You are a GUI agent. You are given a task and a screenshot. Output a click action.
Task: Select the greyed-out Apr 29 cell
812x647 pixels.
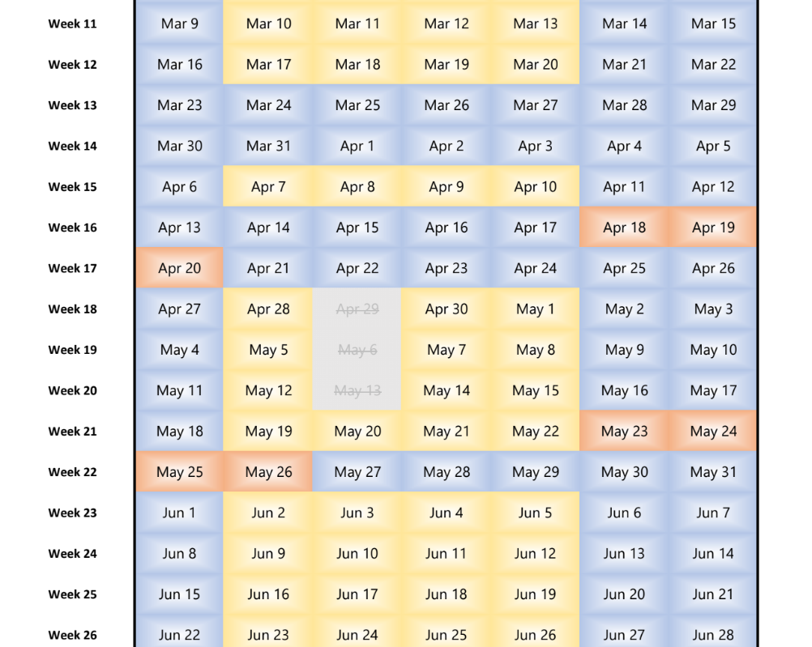(357, 309)
